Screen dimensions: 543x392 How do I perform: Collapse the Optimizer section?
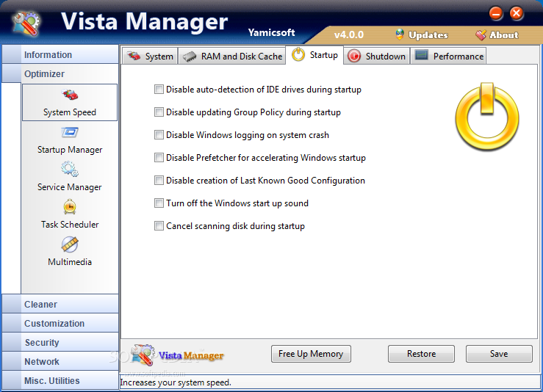tap(60, 73)
